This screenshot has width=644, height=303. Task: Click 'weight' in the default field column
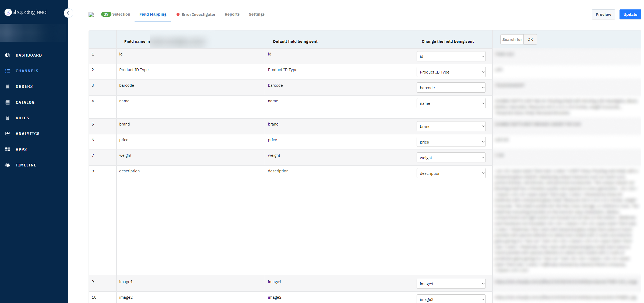(274, 155)
